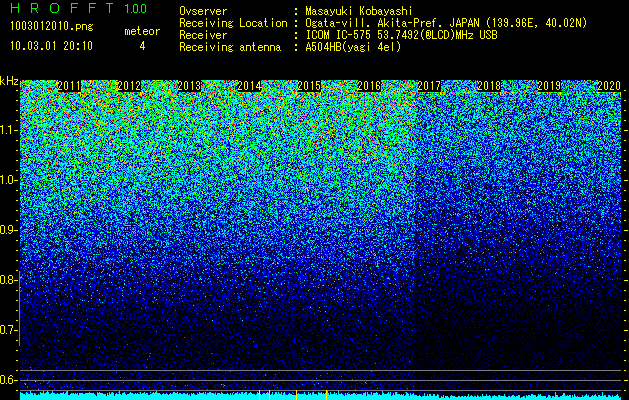The image size is (629, 400).
Task: Click the 1.1 kHz frequency label
Action: tap(8, 130)
